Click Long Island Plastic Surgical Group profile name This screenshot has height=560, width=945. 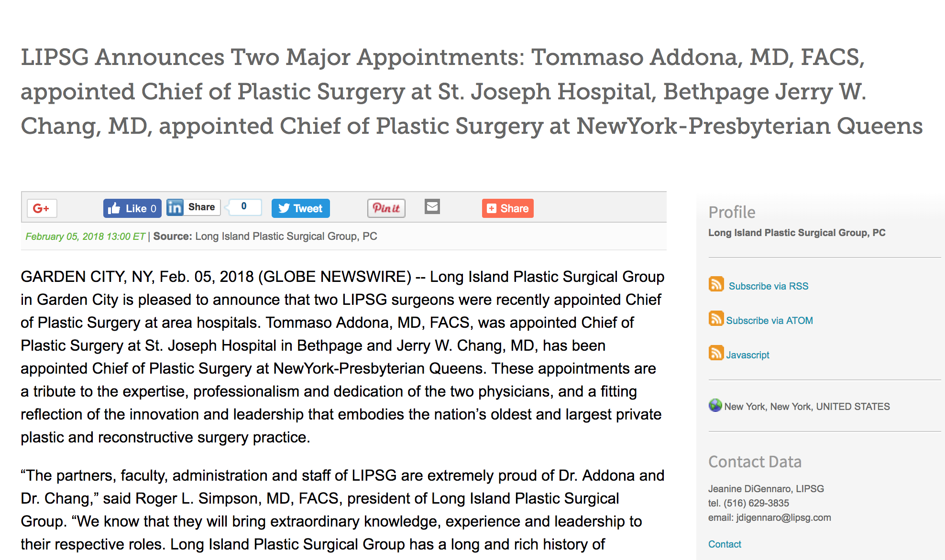click(797, 233)
